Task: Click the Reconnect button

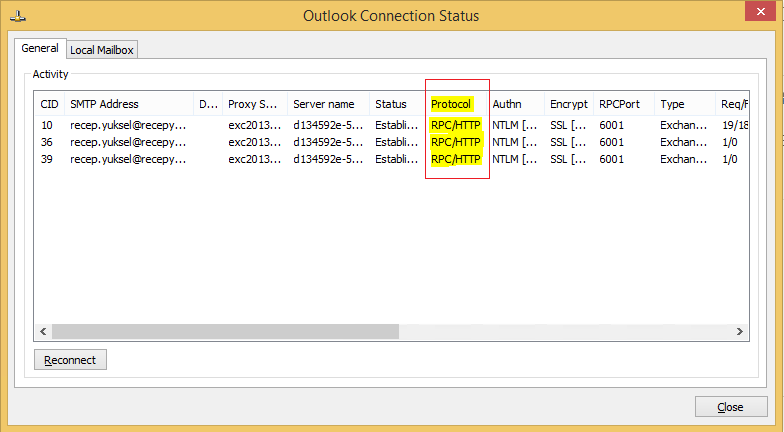Action: (x=70, y=360)
